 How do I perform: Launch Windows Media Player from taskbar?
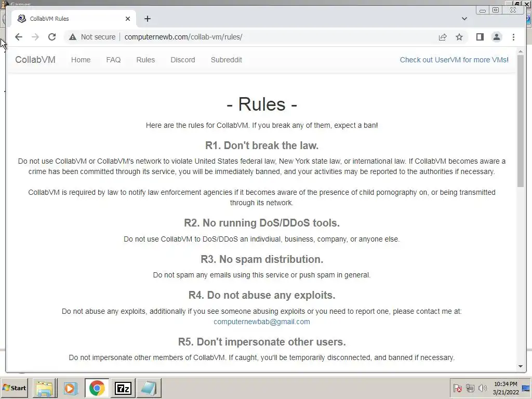click(71, 388)
